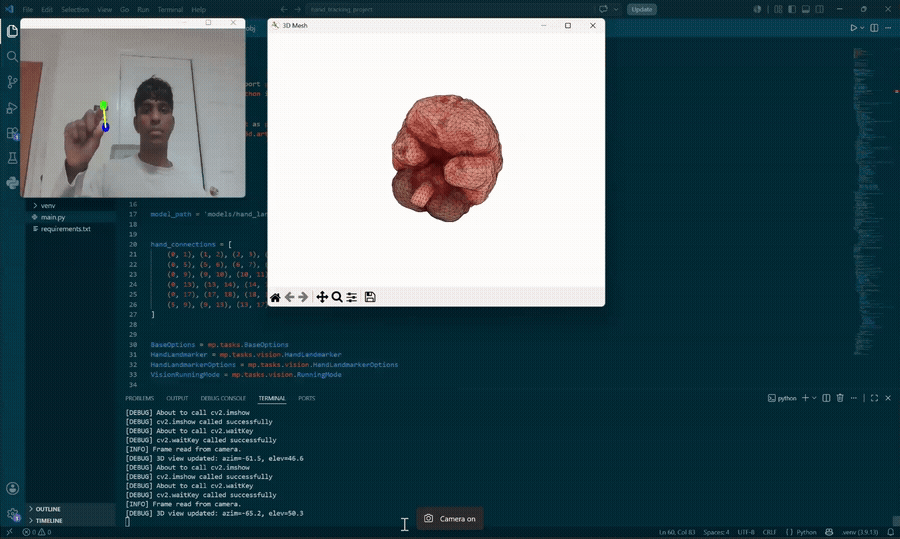Open the Help menu
Image resolution: width=900 pixels, height=539 pixels.
pos(199,10)
